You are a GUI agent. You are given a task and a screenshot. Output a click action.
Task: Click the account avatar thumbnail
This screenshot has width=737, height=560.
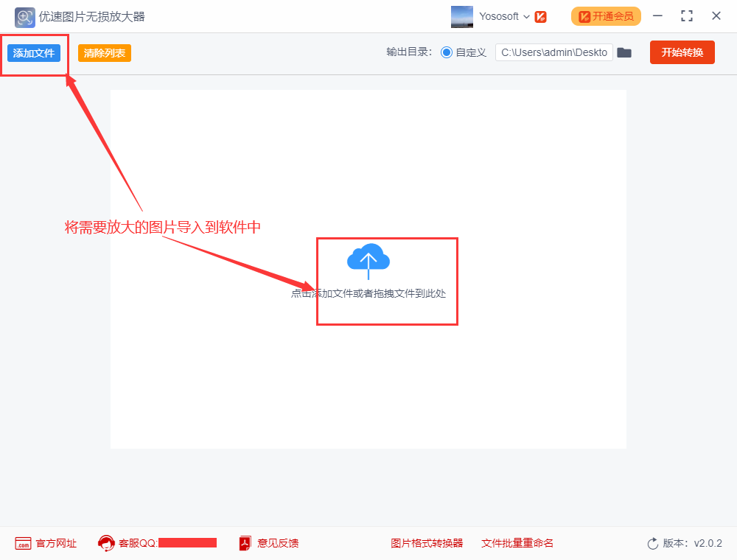461,16
